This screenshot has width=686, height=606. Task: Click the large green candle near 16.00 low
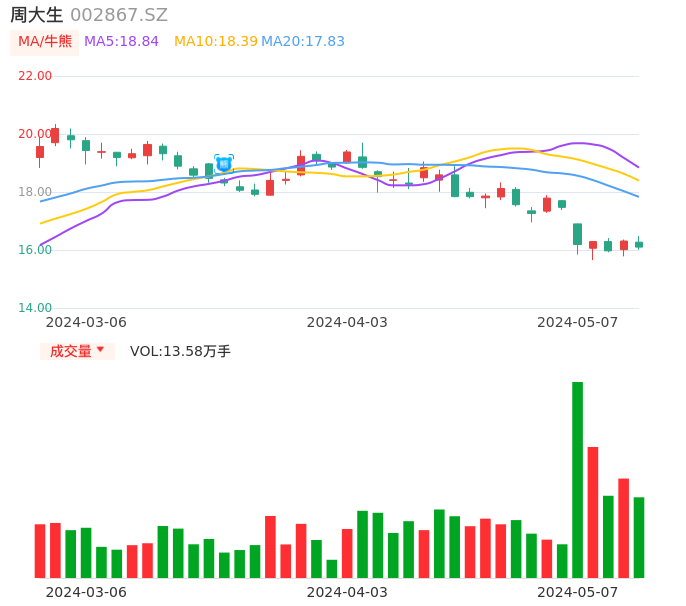coord(577,234)
